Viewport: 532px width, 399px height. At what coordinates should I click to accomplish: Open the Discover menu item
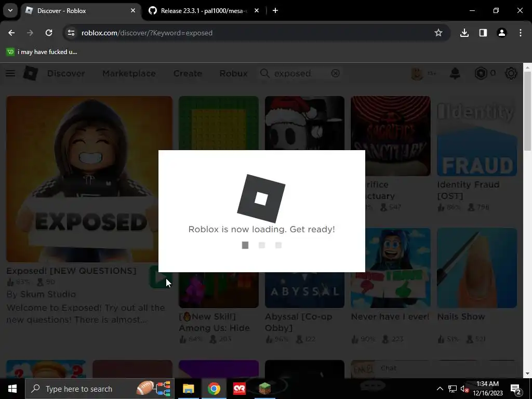pyautogui.click(x=66, y=73)
